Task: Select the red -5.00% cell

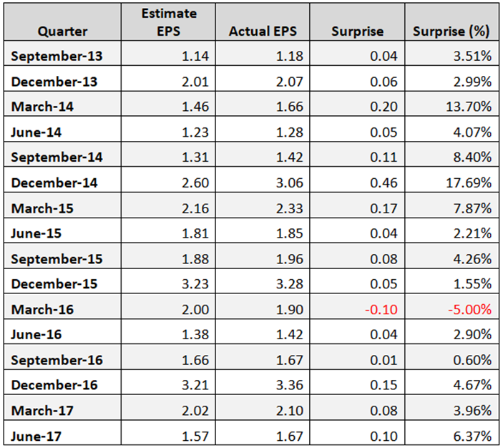Action: (x=451, y=306)
